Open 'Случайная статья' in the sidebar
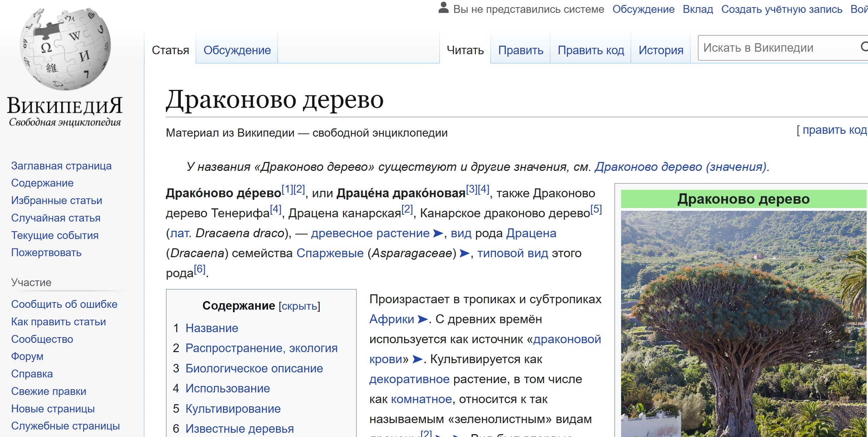This screenshot has height=437, width=868. click(56, 218)
